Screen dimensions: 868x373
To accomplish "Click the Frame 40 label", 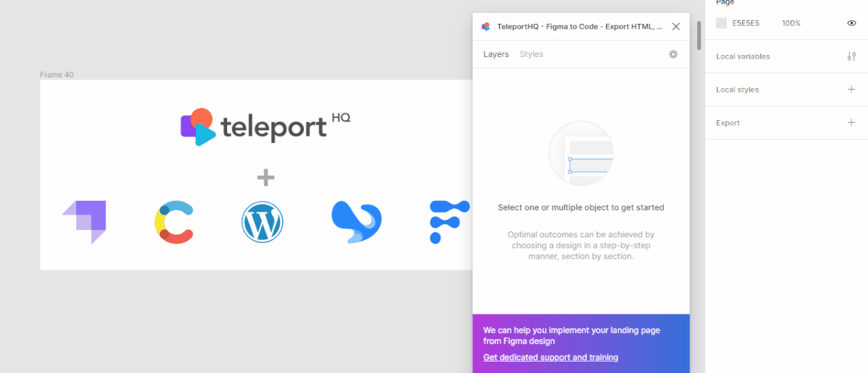I will 56,74.
